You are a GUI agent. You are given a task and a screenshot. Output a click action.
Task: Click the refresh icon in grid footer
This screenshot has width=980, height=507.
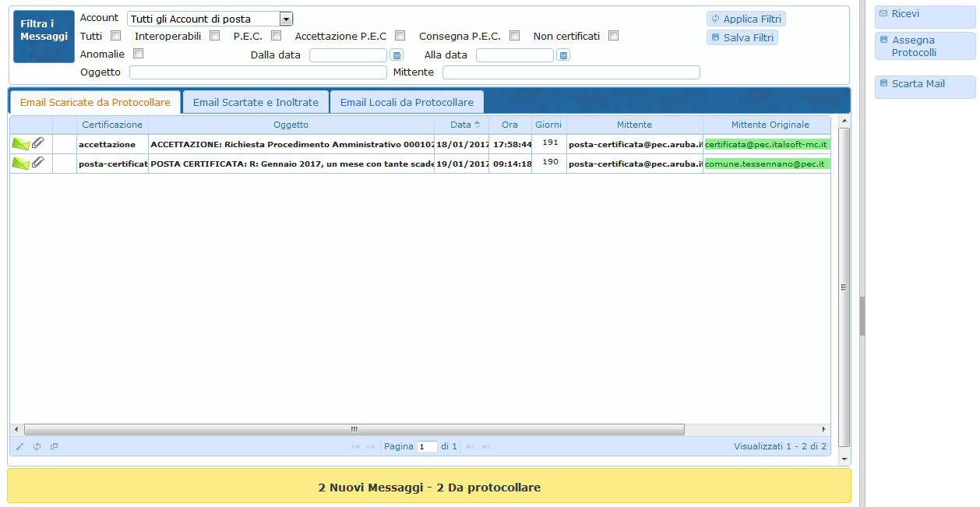pos(37,447)
